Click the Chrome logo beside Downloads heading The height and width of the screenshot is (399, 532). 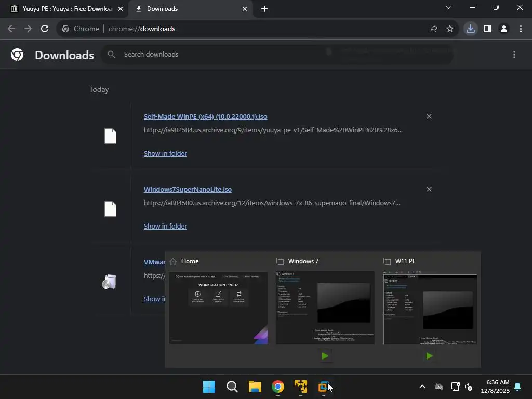tap(17, 55)
